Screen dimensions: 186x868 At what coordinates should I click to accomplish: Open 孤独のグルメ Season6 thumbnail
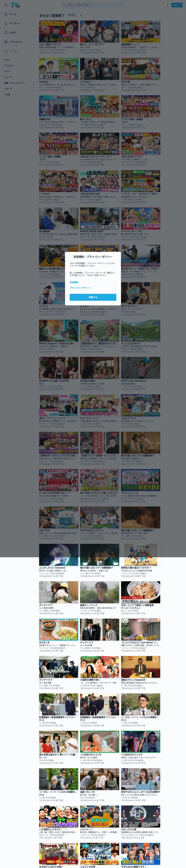[141, 667]
